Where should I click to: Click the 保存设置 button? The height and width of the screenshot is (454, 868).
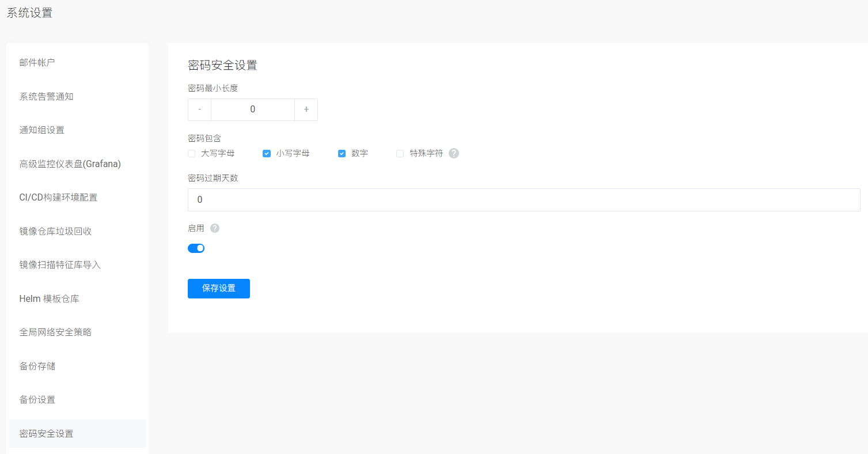[x=219, y=288]
